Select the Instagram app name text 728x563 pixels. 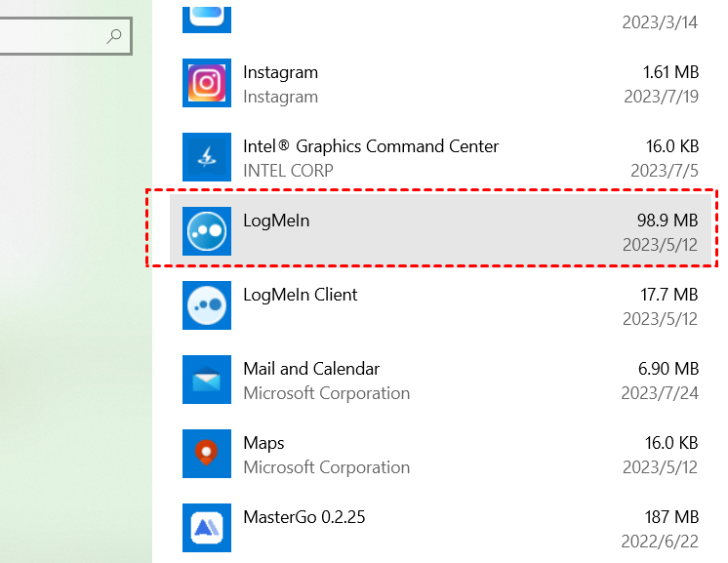pyautogui.click(x=280, y=72)
